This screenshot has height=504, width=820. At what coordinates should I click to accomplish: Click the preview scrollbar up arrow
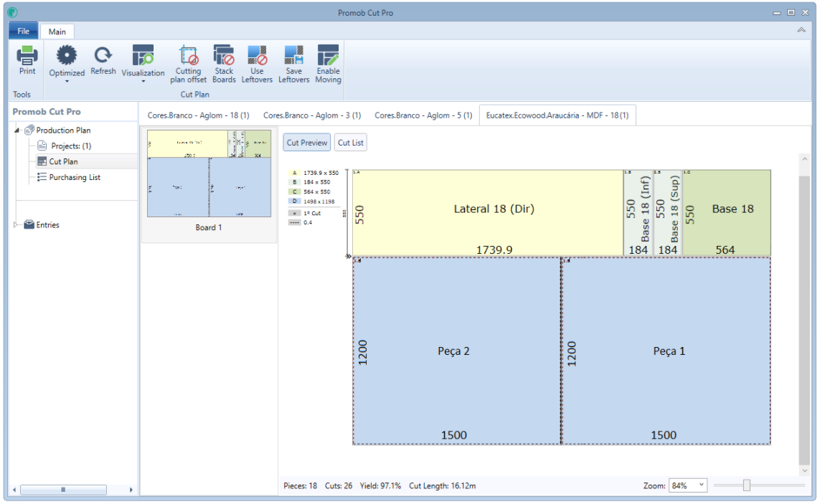(x=804, y=158)
